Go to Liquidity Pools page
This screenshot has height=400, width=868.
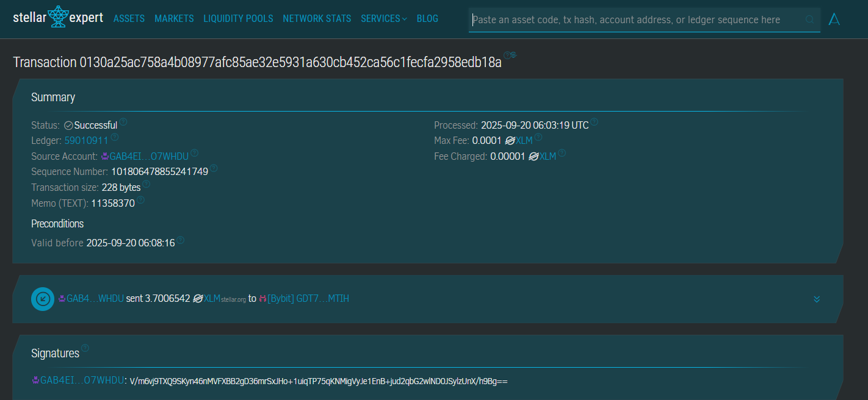238,19
